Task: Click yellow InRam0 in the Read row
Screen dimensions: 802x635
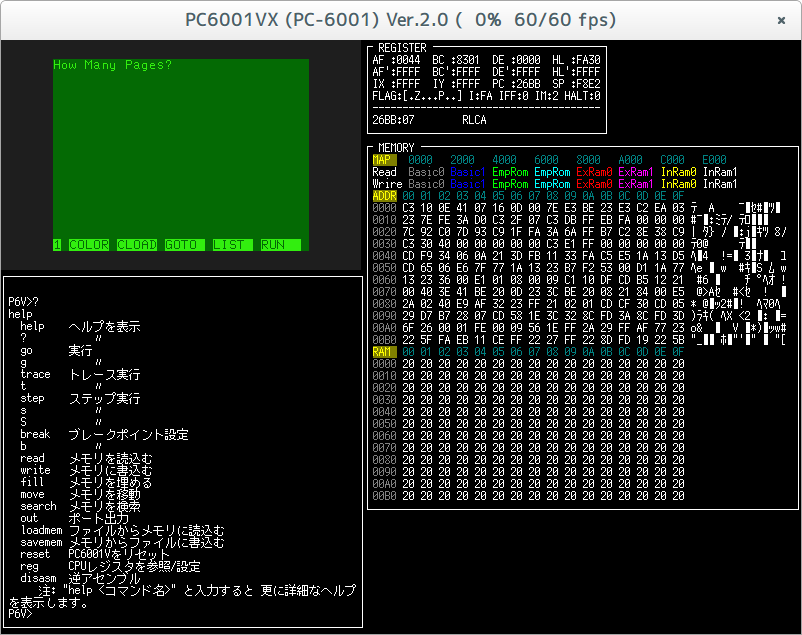Action: pyautogui.click(x=678, y=172)
